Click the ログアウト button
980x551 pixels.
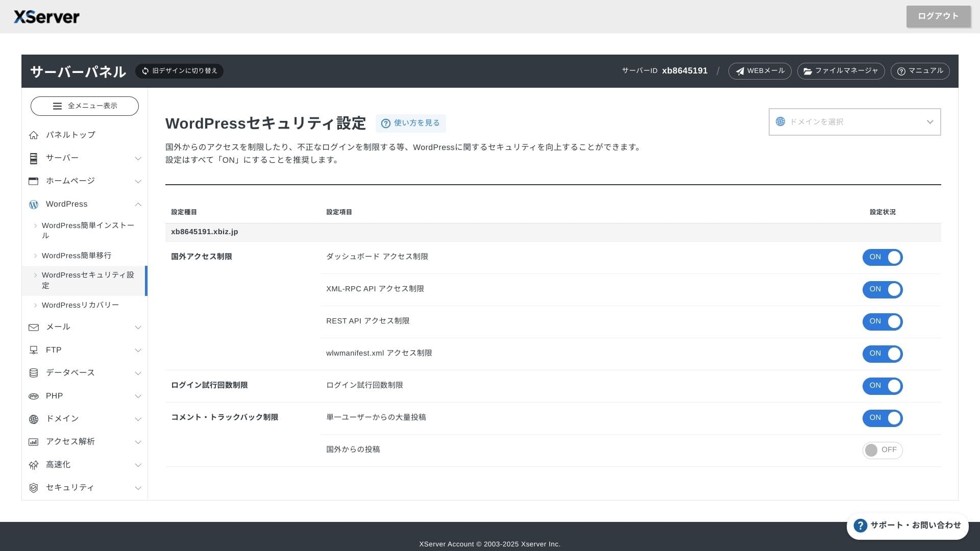pyautogui.click(x=938, y=16)
